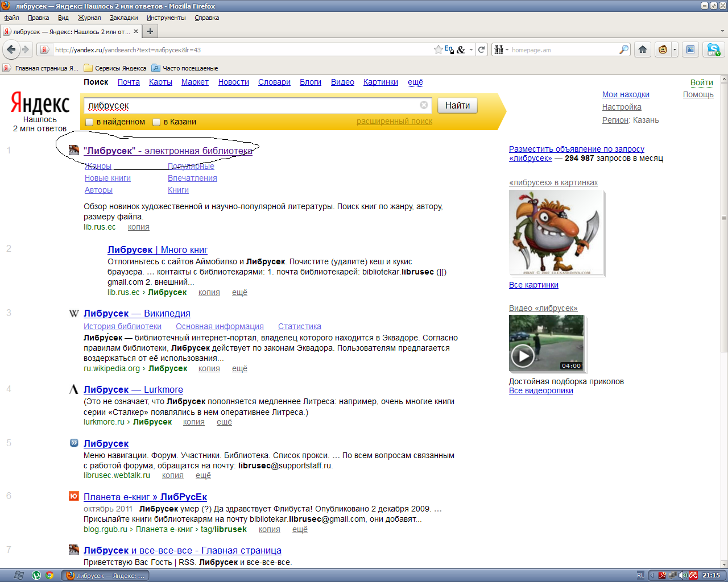The image size is (728, 582).
Task: Expand the "ещё" services link in the top nav
Action: (x=415, y=82)
